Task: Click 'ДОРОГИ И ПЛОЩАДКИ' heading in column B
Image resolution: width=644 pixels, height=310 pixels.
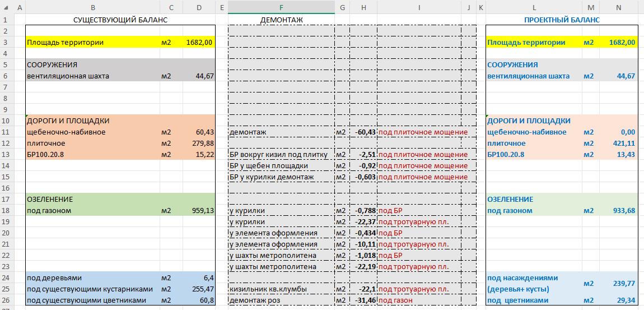Action: coord(92,121)
